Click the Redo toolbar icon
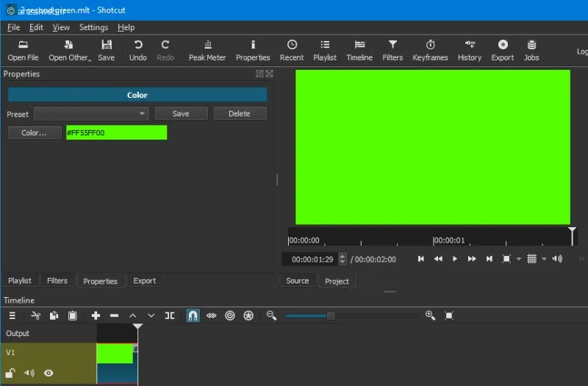This screenshot has height=386, width=588. (x=165, y=51)
